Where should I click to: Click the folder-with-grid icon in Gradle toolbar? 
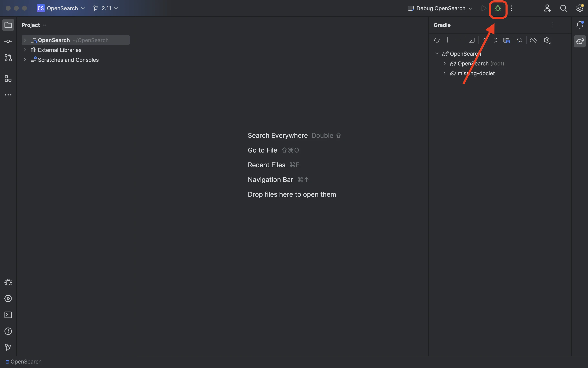pos(506,40)
